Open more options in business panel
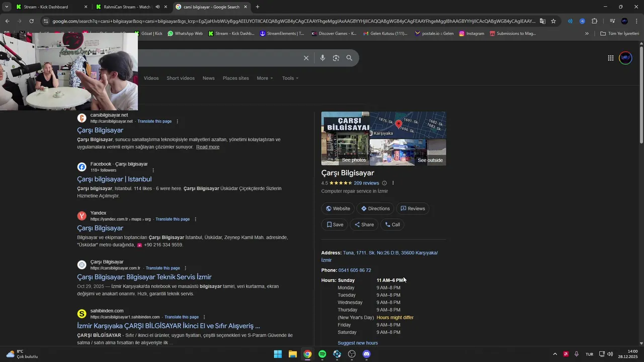644x362 pixels. tap(393, 183)
